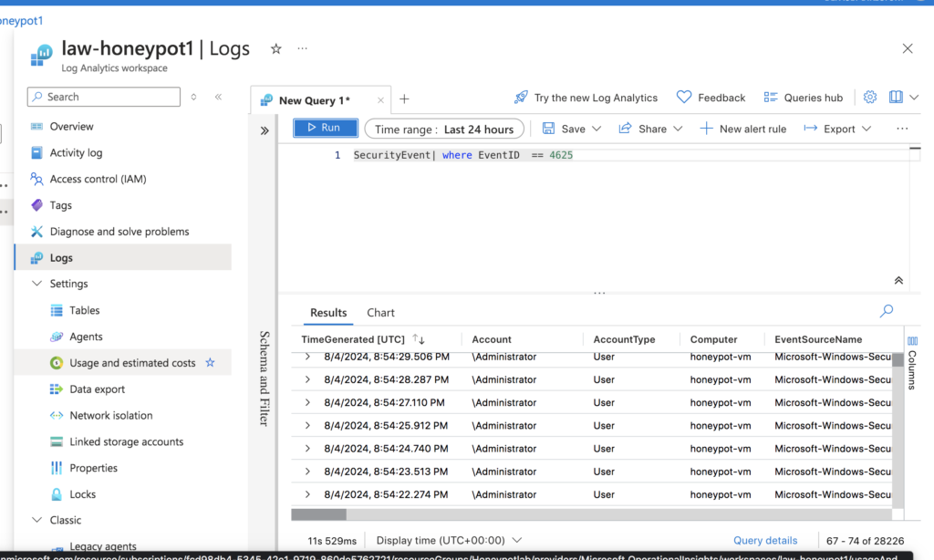Open the Overview page
This screenshot has height=560, width=934.
(x=71, y=126)
